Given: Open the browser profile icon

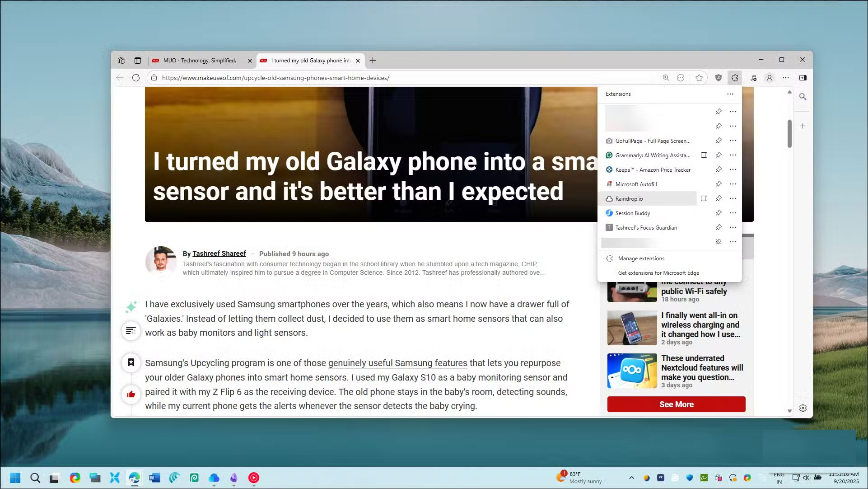Looking at the screenshot, I should click(769, 78).
